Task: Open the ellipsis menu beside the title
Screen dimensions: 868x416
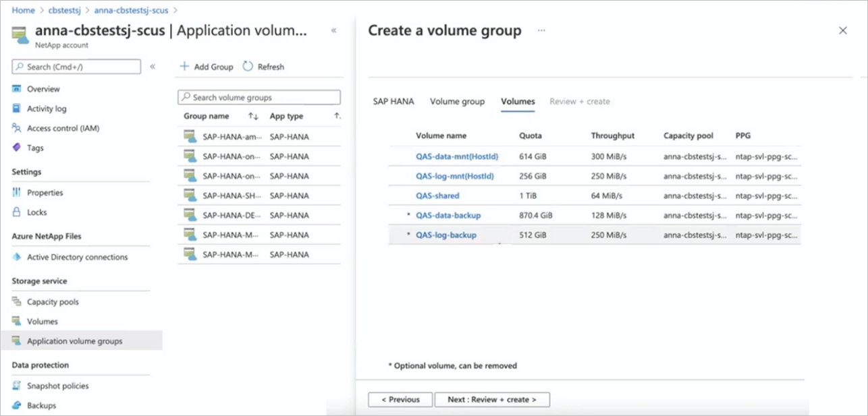Action: 541,30
